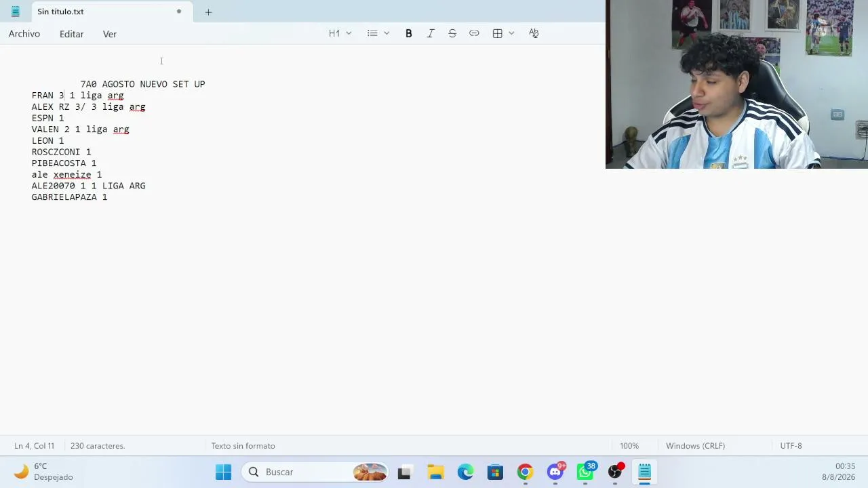Open the Archivo menu

[24, 34]
